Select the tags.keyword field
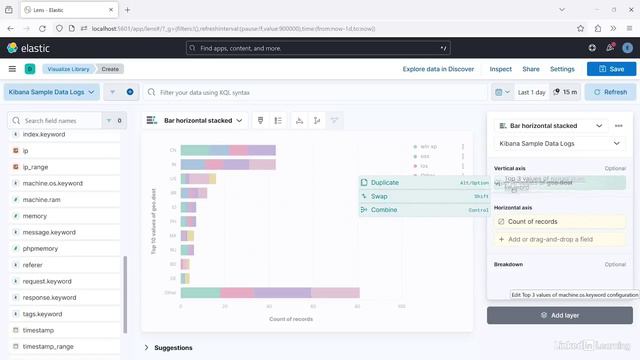This screenshot has height=360, width=640. [x=64, y=314]
